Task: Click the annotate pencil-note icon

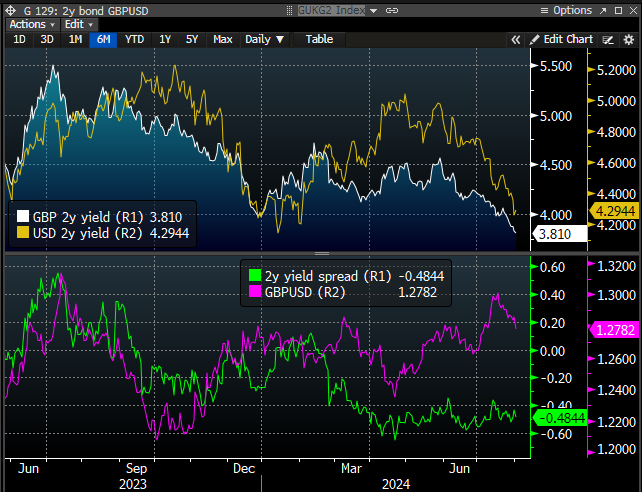Action: (608, 39)
